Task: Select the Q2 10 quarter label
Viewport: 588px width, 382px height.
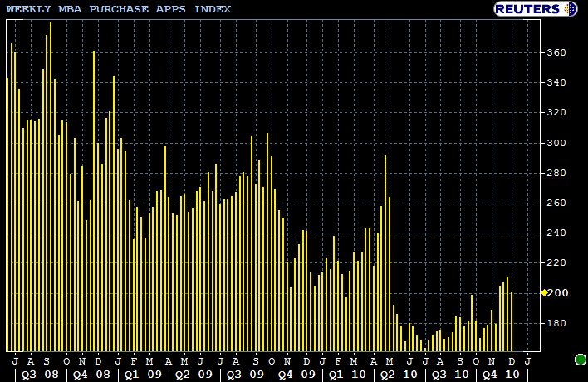Action: coord(398,374)
